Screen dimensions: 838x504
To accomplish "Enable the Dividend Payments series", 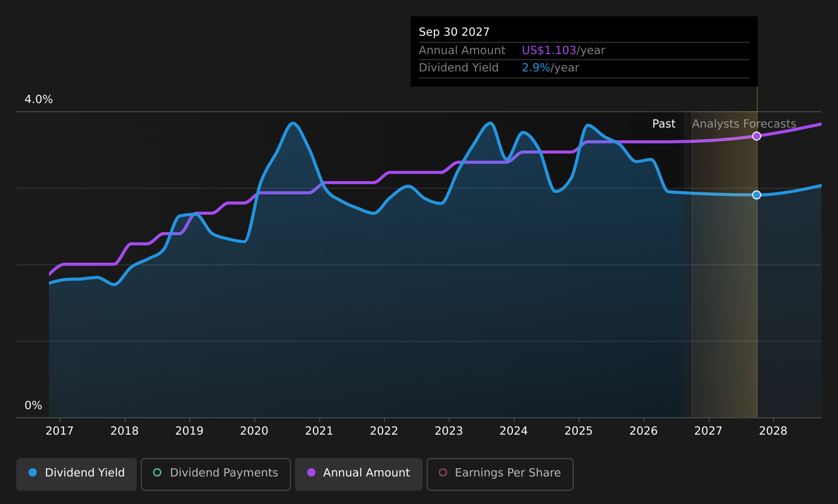I will (216, 474).
